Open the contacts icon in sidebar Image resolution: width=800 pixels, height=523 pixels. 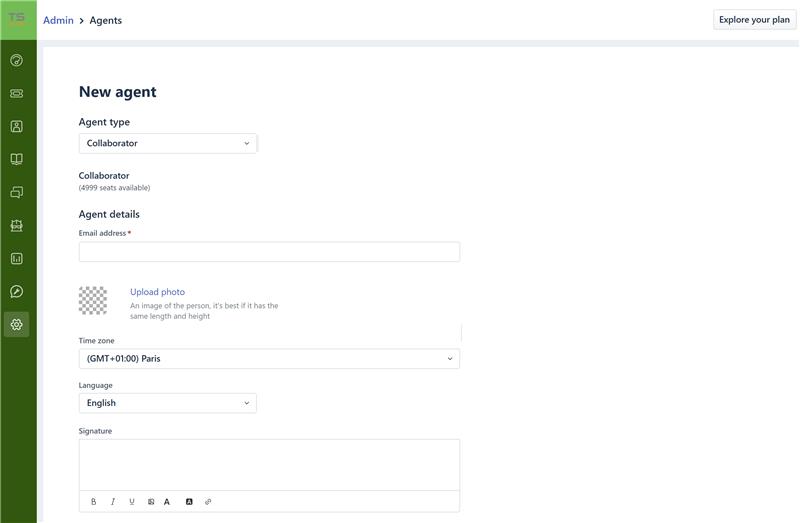(x=16, y=126)
